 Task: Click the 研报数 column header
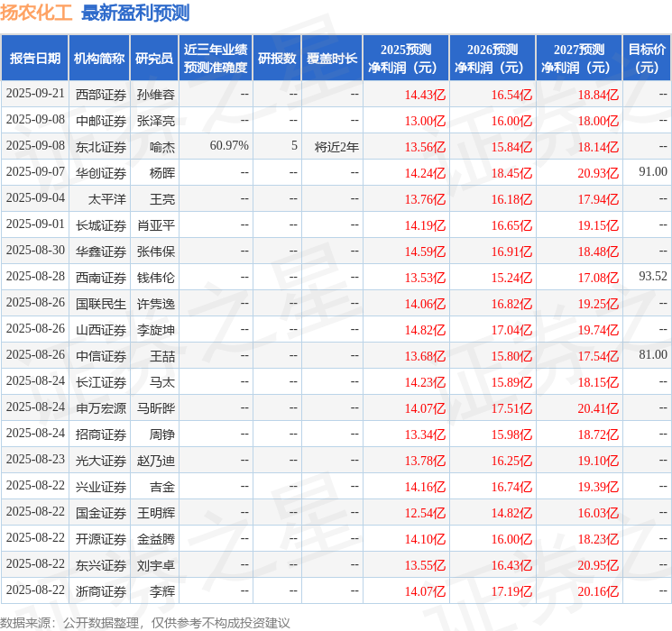[277, 59]
